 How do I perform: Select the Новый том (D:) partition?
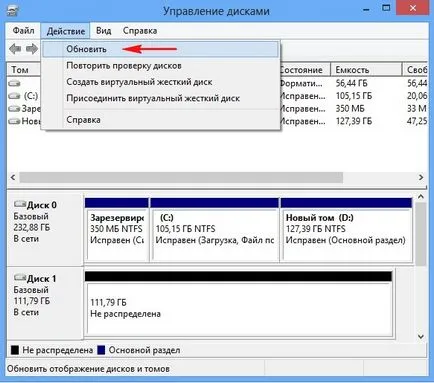(x=346, y=229)
